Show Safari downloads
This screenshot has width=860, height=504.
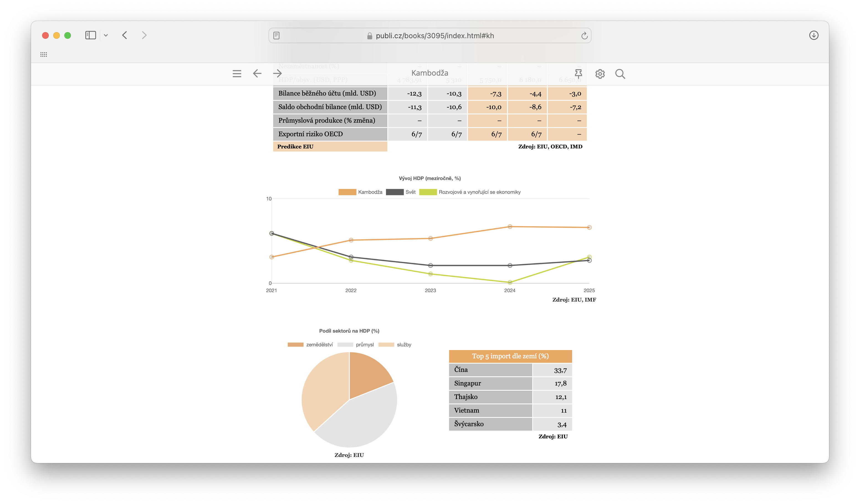[813, 35]
